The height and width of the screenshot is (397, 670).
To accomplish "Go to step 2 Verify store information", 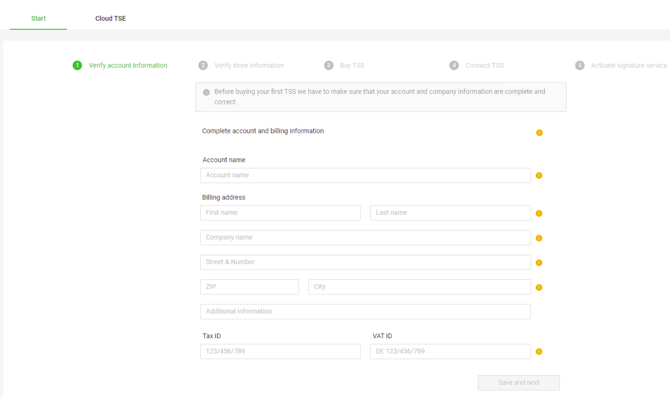I will coord(241,65).
